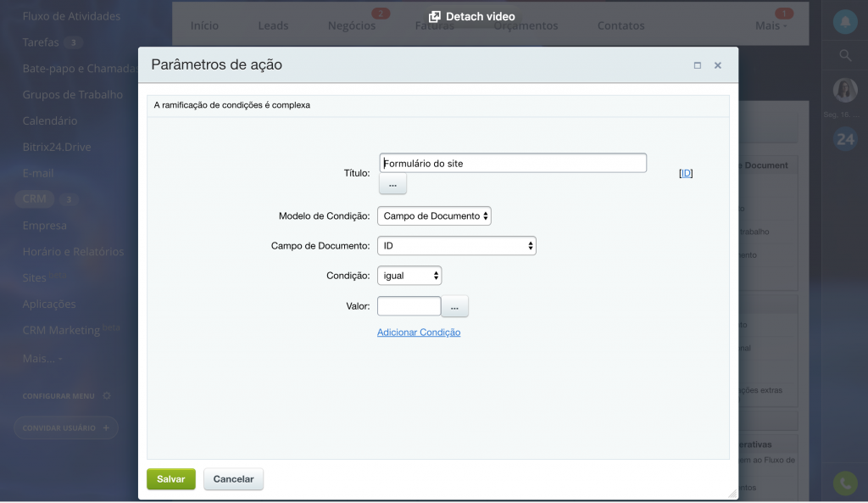Screen dimensions: 868x503
Task: Open the Campo de Documento dropdown
Action: (457, 246)
